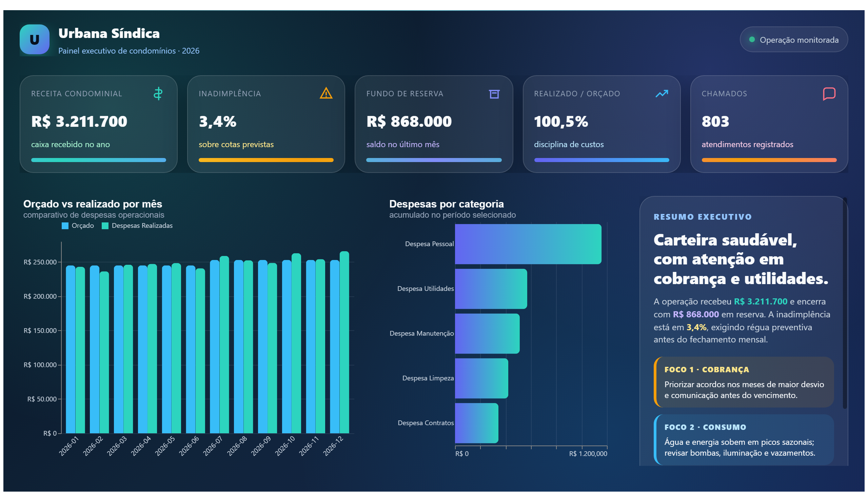This screenshot has height=495, width=868.
Task: Click the warning triangle icon on Inadimplência card
Action: [x=326, y=93]
